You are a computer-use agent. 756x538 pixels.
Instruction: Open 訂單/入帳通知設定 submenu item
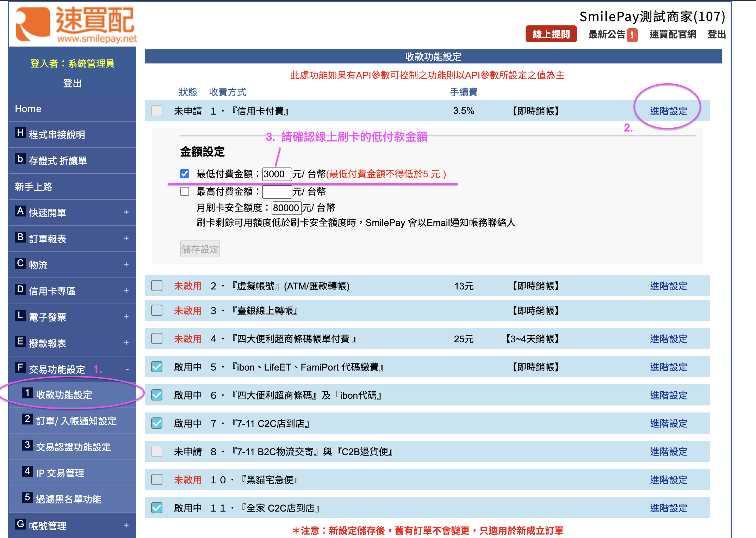click(76, 421)
